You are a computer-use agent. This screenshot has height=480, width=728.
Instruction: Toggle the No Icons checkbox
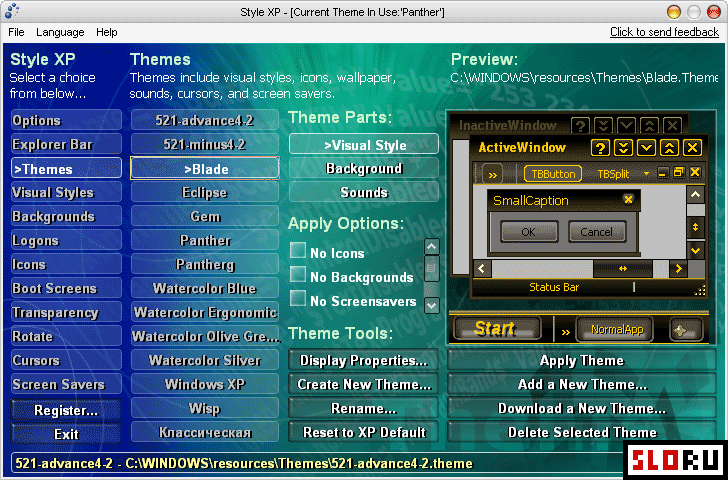point(298,251)
